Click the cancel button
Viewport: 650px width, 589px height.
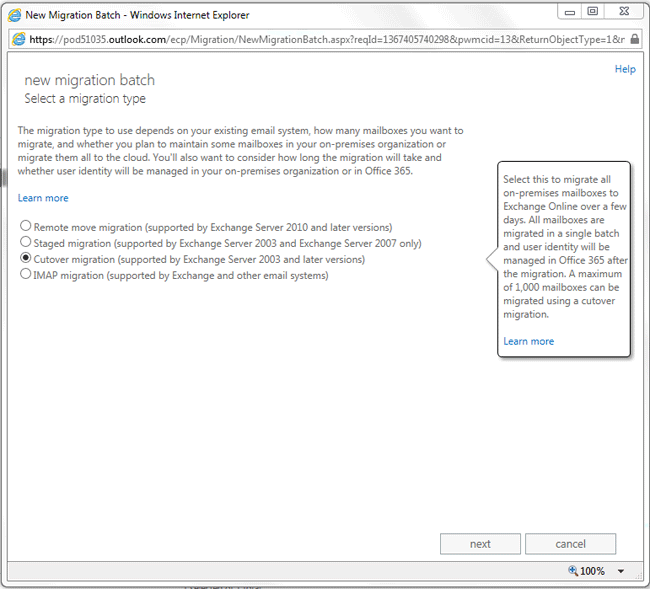(570, 544)
